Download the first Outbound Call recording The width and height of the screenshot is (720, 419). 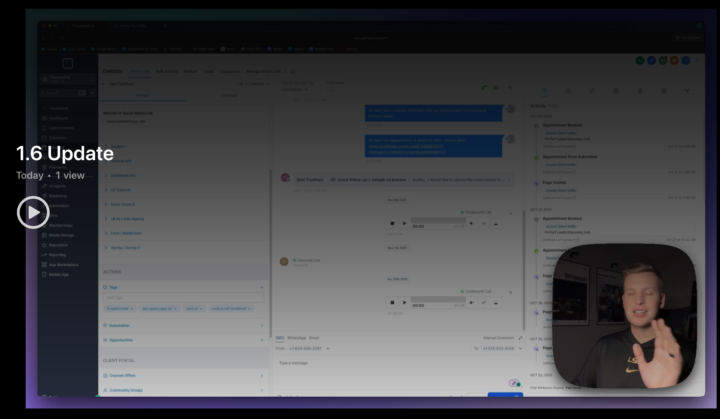pyautogui.click(x=495, y=224)
